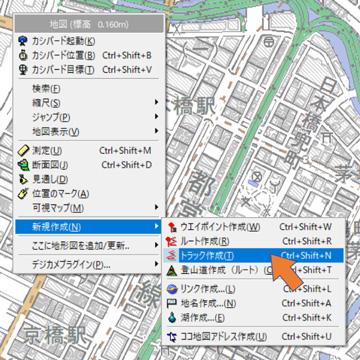Click the 登山道作成 mountain icon
Screen dimensions: 360x360
[x=171, y=270]
